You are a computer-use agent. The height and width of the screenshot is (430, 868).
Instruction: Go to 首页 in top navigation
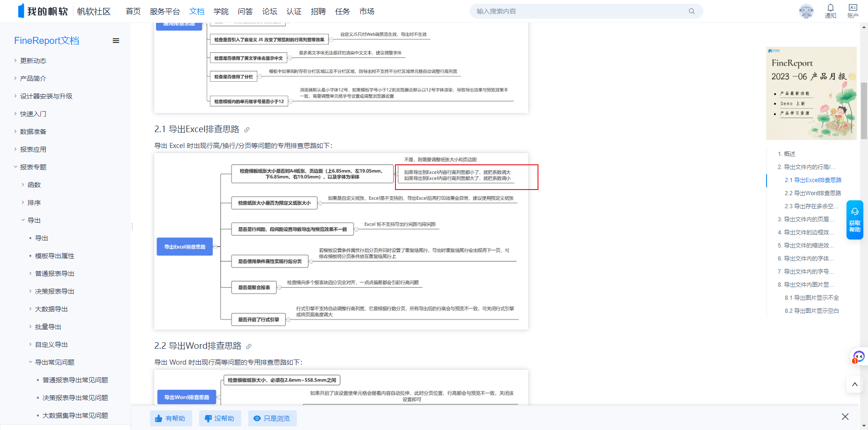[133, 11]
